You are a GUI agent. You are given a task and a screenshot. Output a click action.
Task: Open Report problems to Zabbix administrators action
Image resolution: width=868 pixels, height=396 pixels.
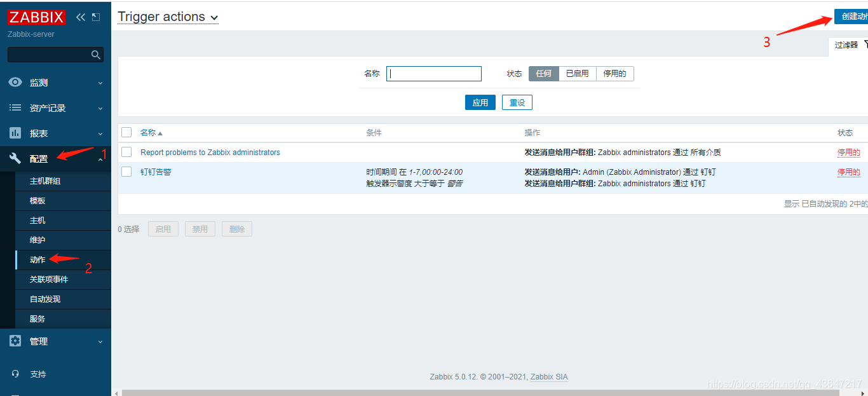point(210,153)
